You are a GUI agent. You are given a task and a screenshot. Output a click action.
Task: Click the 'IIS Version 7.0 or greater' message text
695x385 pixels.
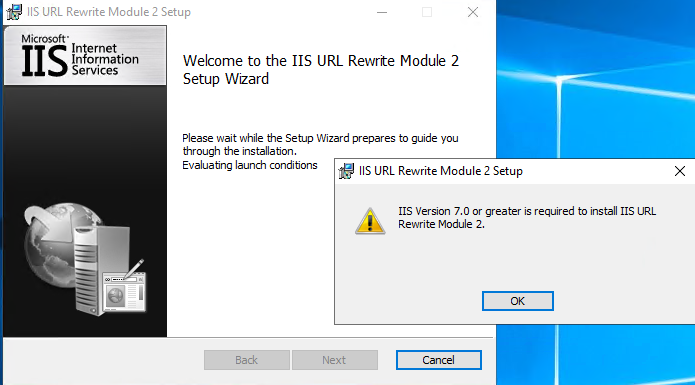[527, 218]
